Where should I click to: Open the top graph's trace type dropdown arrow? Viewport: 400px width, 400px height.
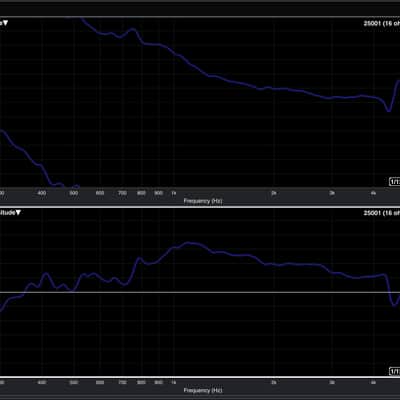click(x=6, y=23)
